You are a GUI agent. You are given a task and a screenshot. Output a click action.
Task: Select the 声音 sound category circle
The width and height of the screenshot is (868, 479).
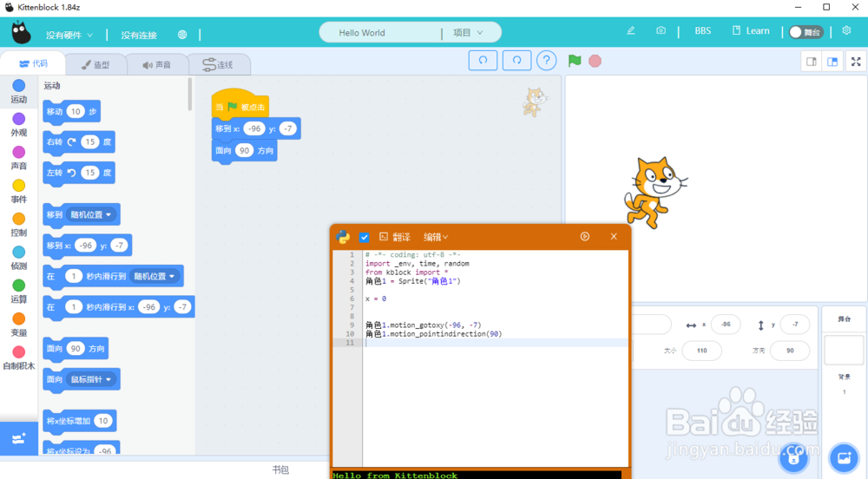(x=19, y=158)
